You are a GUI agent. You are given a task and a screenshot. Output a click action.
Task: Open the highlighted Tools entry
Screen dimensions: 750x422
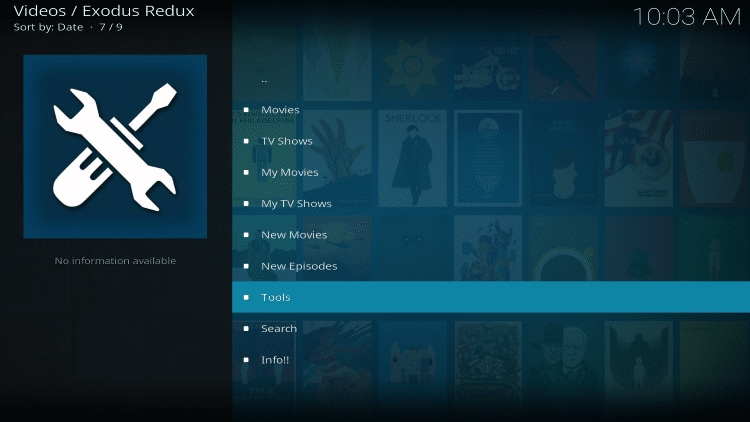click(x=491, y=297)
